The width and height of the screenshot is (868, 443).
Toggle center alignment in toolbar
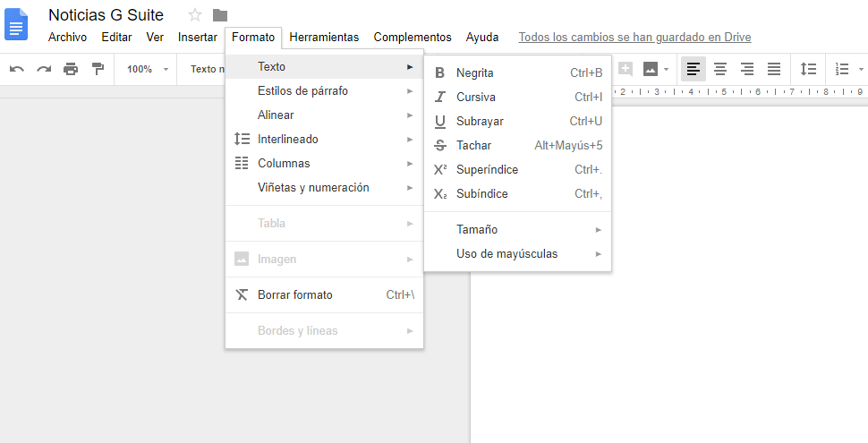click(x=720, y=69)
